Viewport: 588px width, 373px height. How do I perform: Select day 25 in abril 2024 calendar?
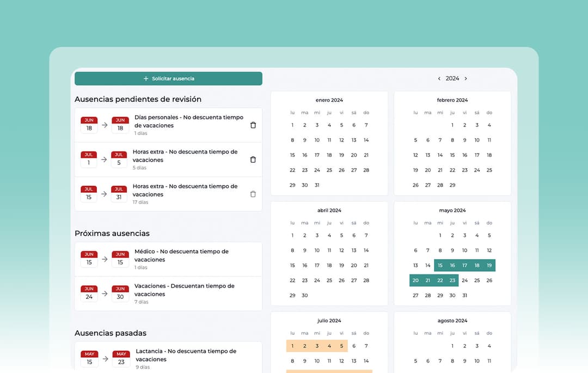tap(329, 280)
